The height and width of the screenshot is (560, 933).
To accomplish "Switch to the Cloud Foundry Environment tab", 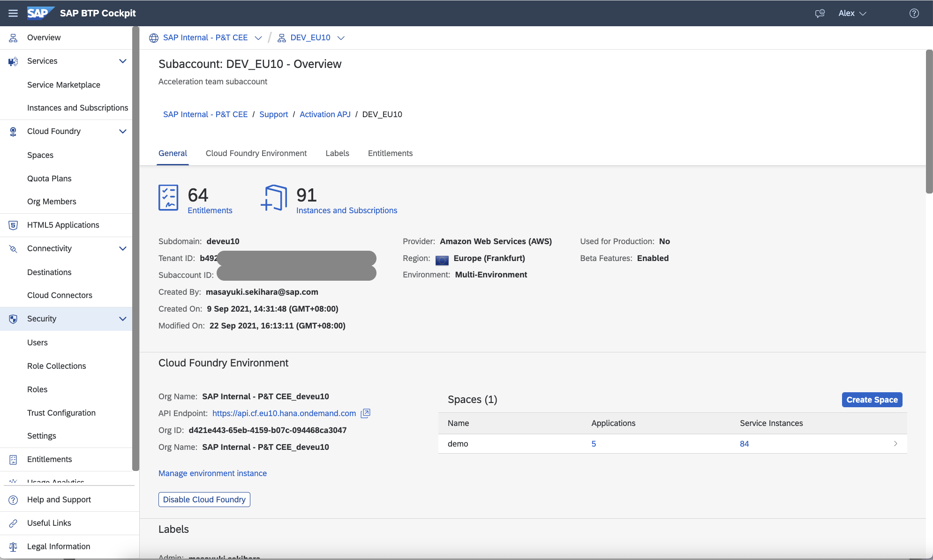I will [256, 153].
